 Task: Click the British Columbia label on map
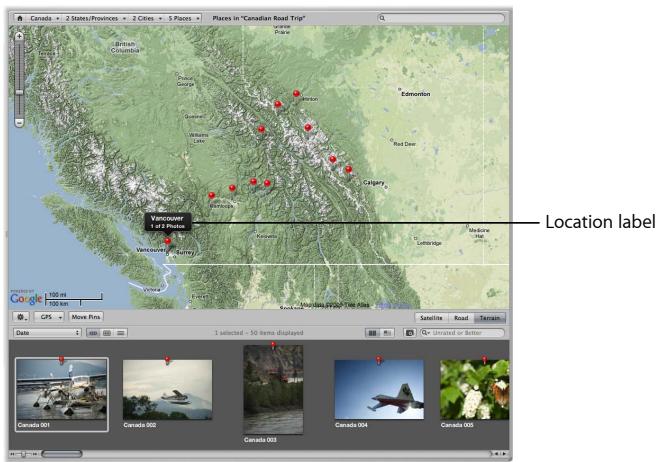(125, 47)
